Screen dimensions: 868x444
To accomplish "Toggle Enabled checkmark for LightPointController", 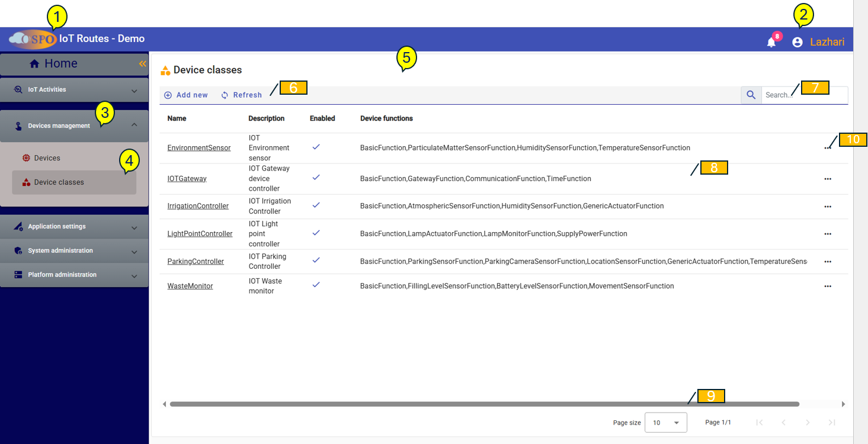I will [x=316, y=233].
